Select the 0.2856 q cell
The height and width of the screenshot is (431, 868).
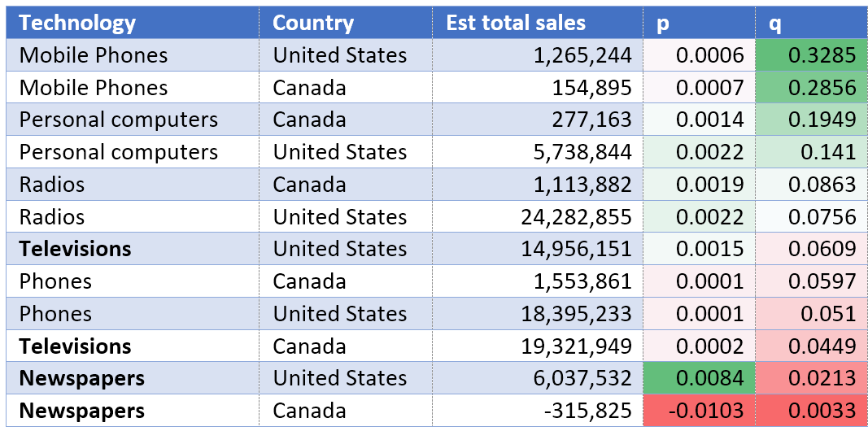click(x=812, y=87)
